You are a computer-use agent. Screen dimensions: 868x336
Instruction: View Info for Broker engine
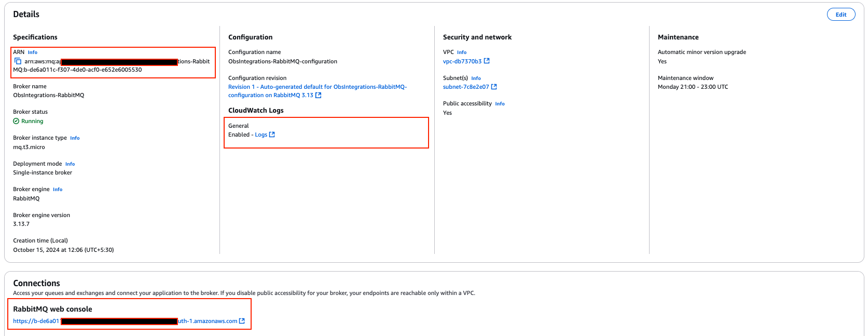(x=58, y=190)
